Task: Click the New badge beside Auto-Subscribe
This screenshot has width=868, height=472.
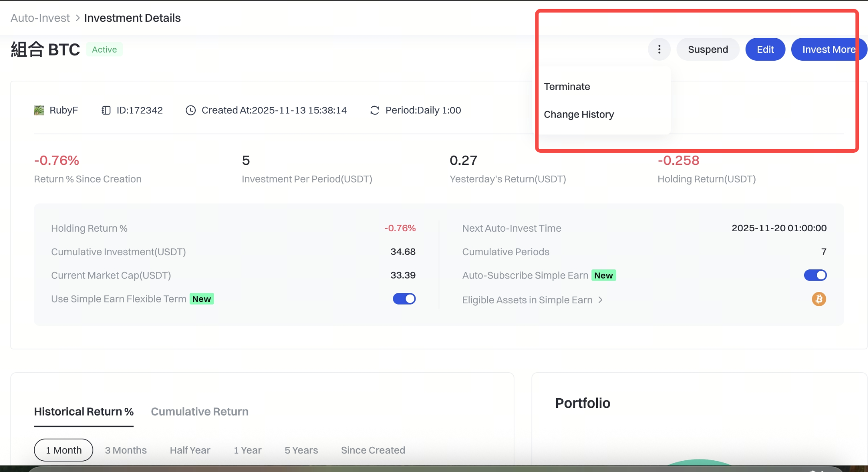Action: [603, 275]
